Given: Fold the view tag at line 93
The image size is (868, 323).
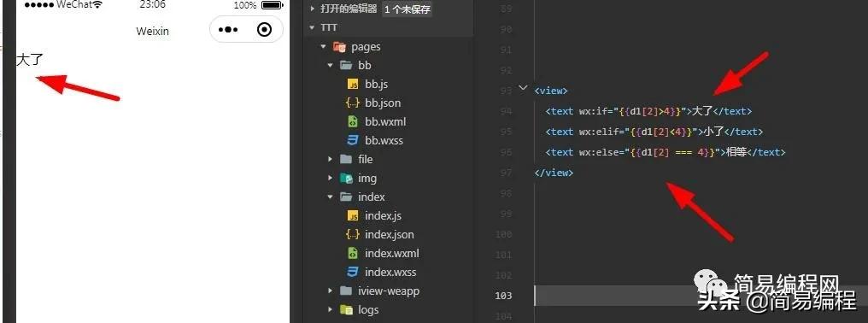Looking at the screenshot, I should coord(523,88).
